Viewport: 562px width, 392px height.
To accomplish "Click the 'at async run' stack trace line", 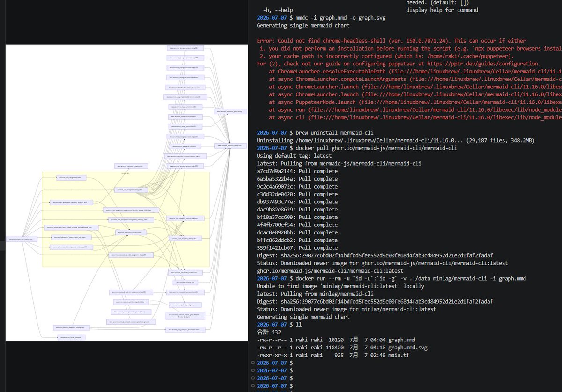I will [x=415, y=110].
